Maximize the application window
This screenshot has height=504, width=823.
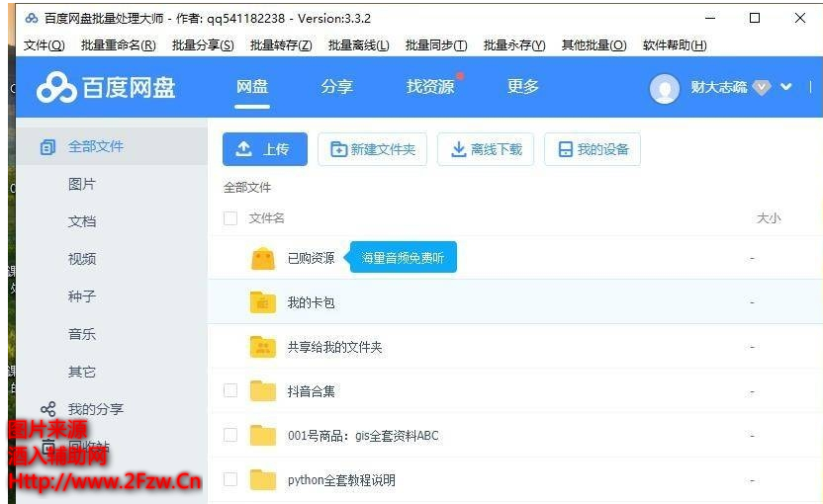pyautogui.click(x=755, y=19)
